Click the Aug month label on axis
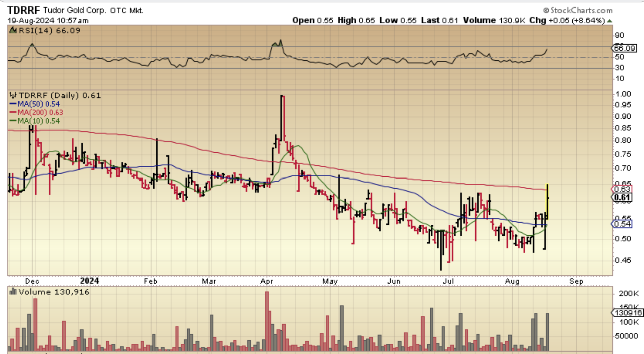This screenshot has height=354, width=644. (512, 281)
